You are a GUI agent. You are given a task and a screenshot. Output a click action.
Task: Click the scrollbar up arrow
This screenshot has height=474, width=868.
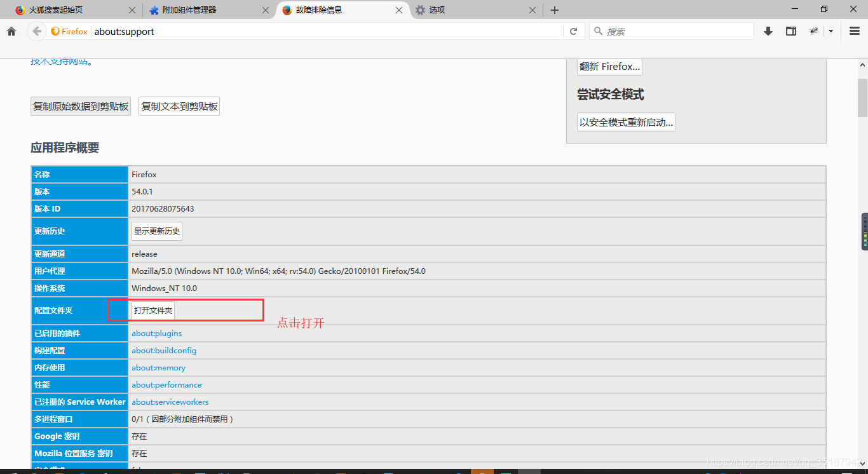pyautogui.click(x=862, y=65)
